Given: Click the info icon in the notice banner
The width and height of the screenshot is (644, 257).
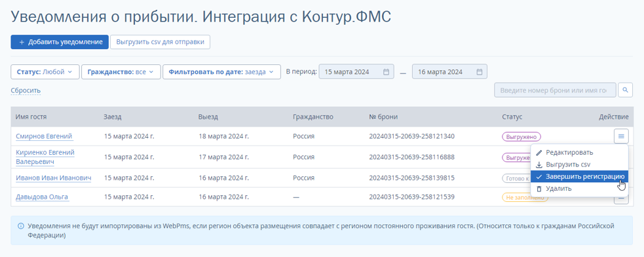Looking at the screenshot, I should (x=21, y=226).
